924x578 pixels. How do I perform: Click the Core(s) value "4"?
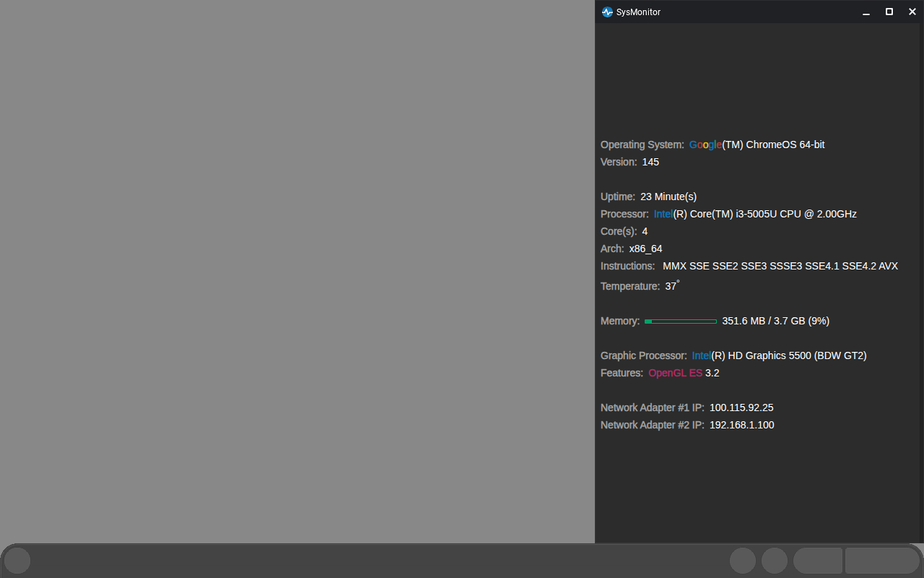pos(645,231)
